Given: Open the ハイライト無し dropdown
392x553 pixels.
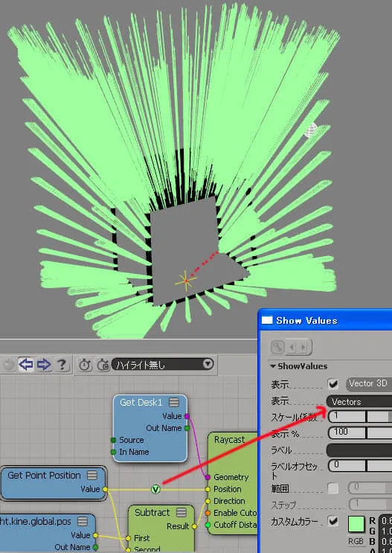Looking at the screenshot, I should [162, 364].
